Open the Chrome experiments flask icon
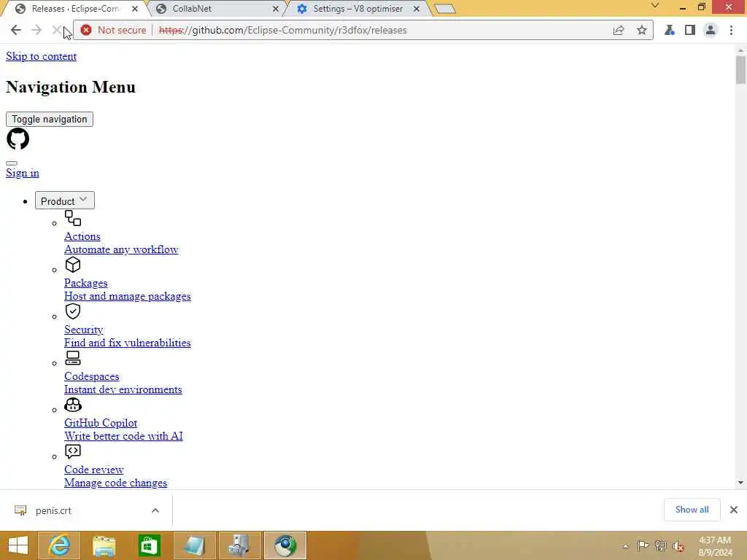Screen dimensions: 747x560 coord(670,30)
